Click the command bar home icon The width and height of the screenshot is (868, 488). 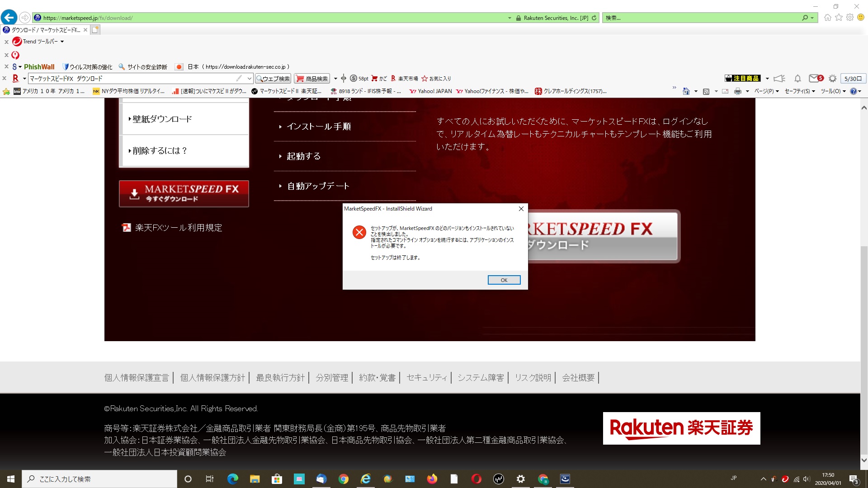pos(686,91)
